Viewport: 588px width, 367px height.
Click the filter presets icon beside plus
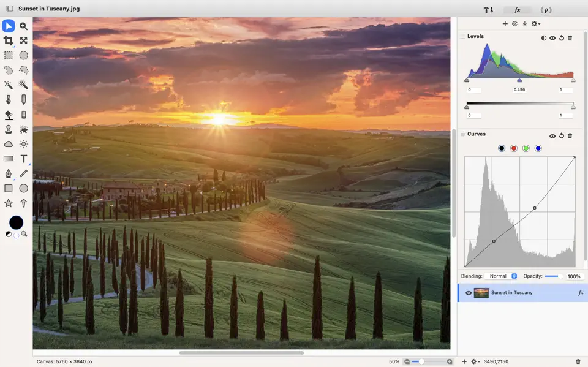pos(515,24)
